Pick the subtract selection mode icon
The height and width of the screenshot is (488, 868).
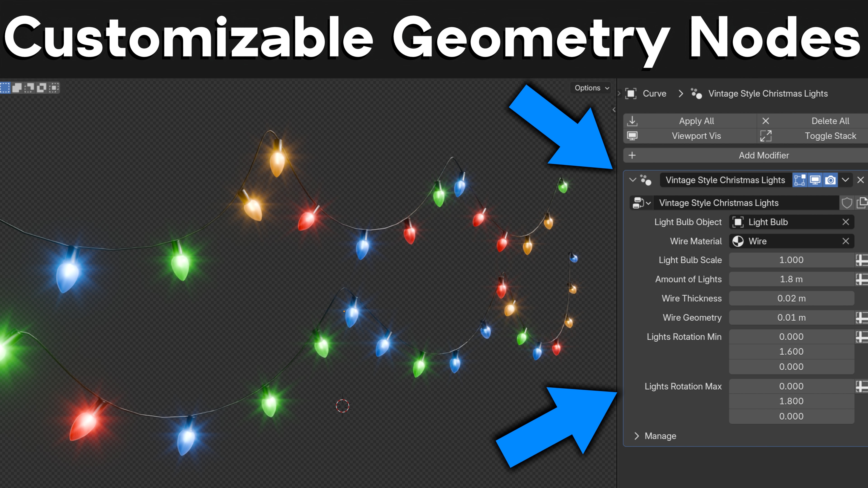29,88
